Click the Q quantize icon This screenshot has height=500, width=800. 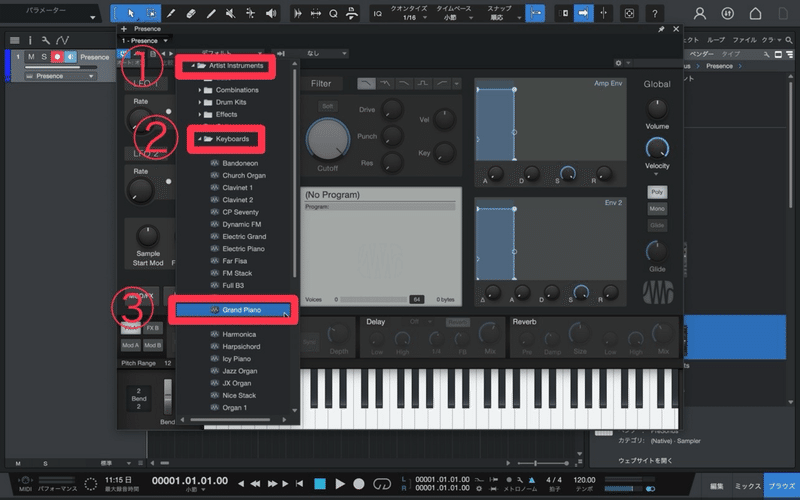[333, 14]
